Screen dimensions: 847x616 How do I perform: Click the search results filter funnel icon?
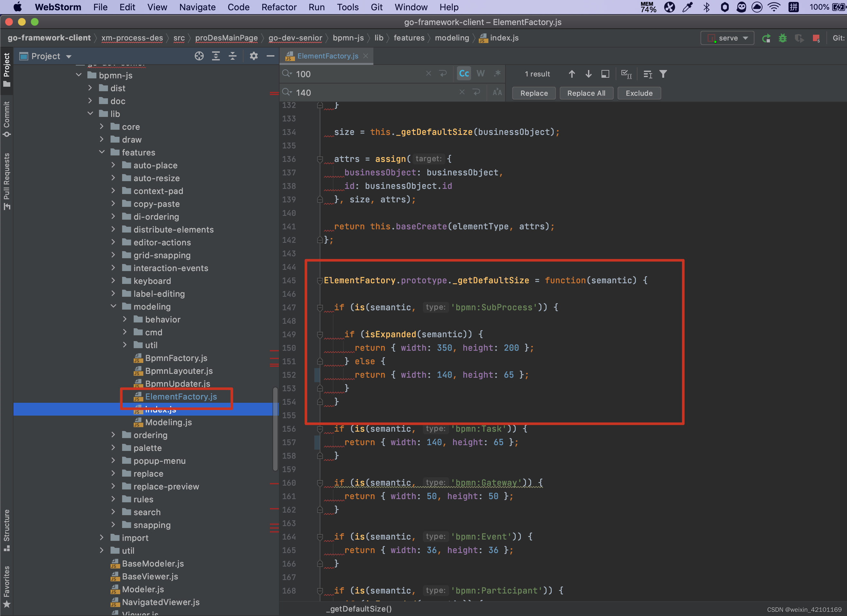tap(663, 74)
